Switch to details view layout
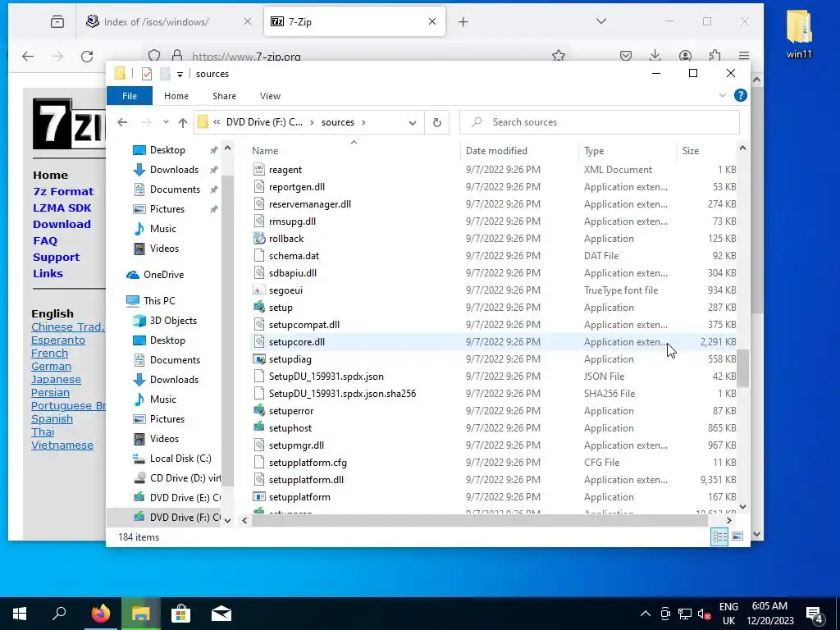Viewport: 840px width, 630px height. pyautogui.click(x=719, y=536)
